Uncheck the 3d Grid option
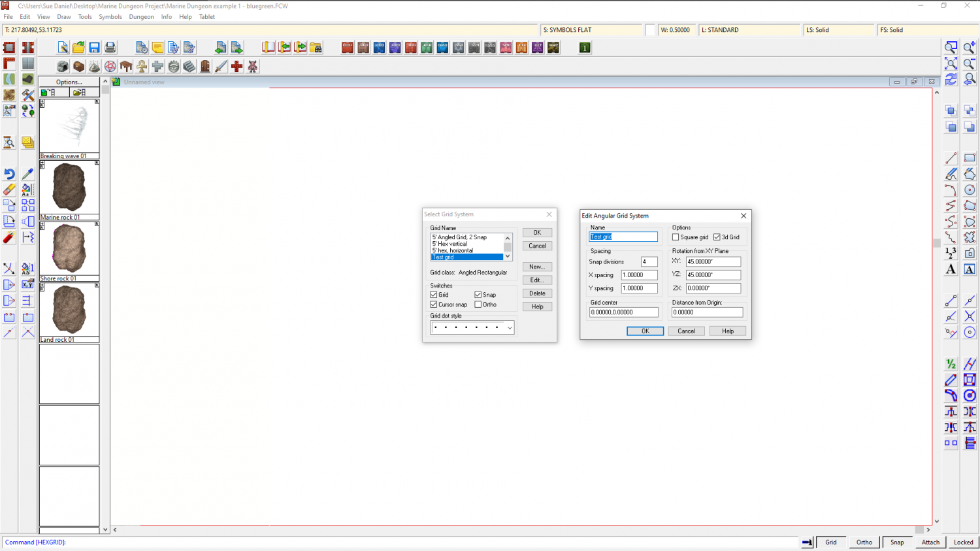This screenshot has width=980, height=551. 717,237
